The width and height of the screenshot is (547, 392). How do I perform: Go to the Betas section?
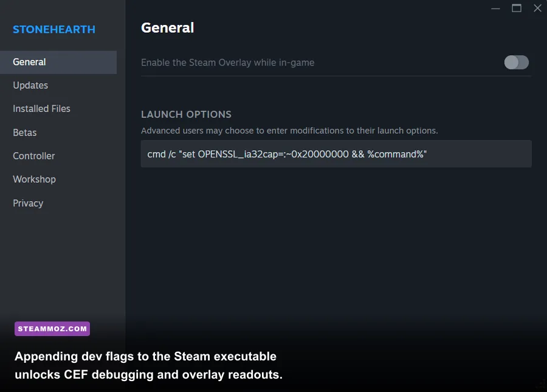[25, 132]
